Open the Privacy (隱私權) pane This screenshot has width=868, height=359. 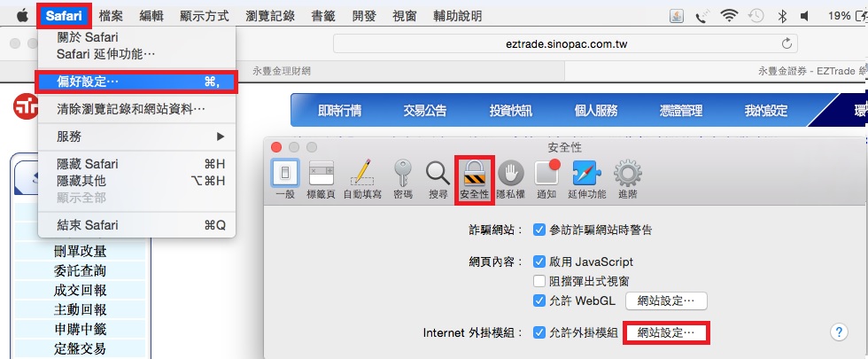pos(510,179)
